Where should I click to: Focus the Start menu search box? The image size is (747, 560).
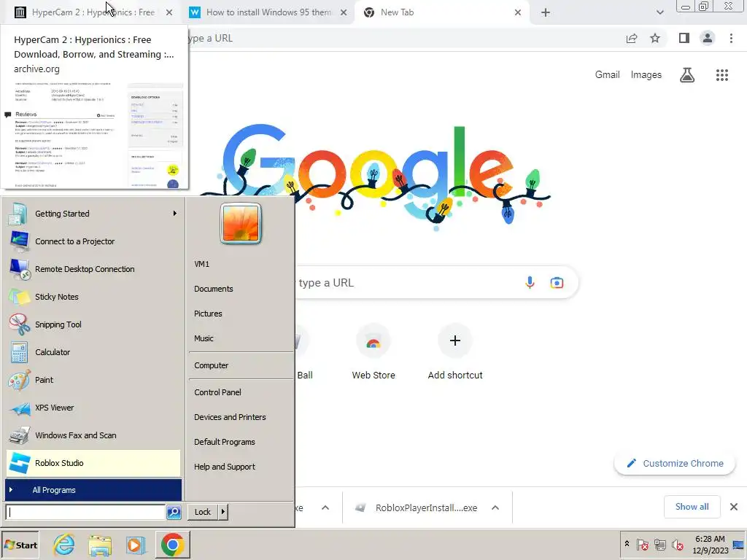point(86,512)
